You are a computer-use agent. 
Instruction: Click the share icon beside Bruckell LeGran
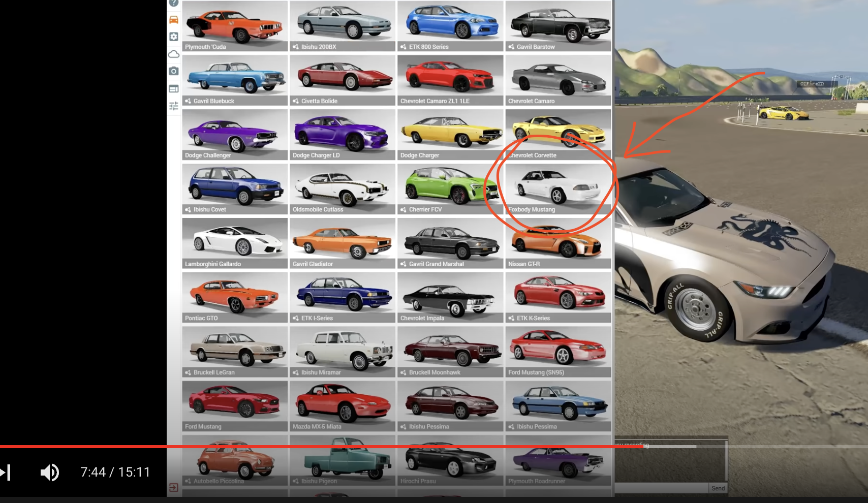coord(188,373)
